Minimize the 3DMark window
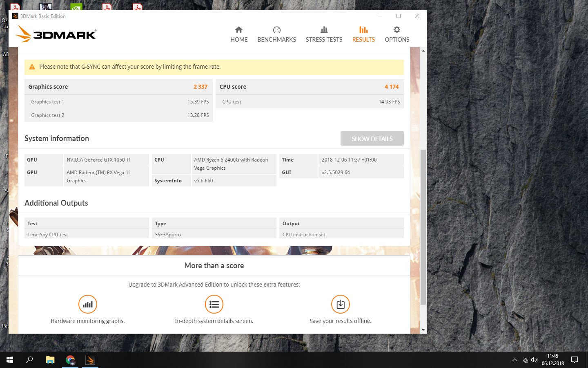The height and width of the screenshot is (368, 588). point(380,16)
